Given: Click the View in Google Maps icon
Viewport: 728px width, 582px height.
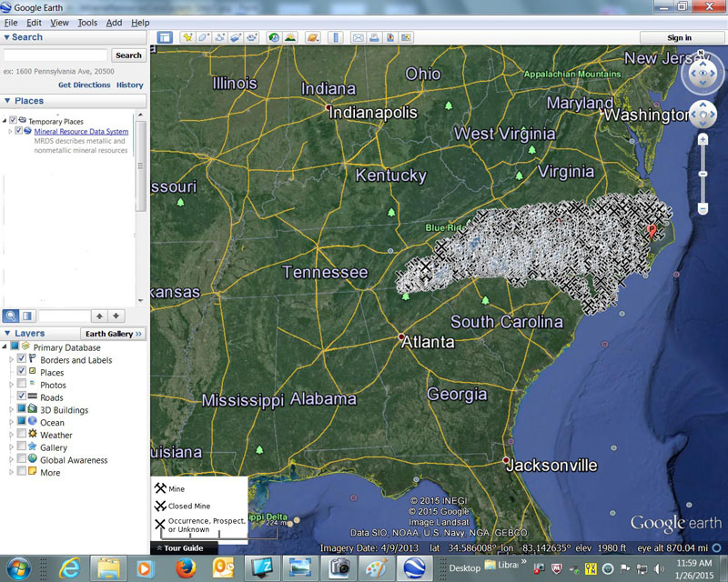Looking at the screenshot, I should click(406, 37).
